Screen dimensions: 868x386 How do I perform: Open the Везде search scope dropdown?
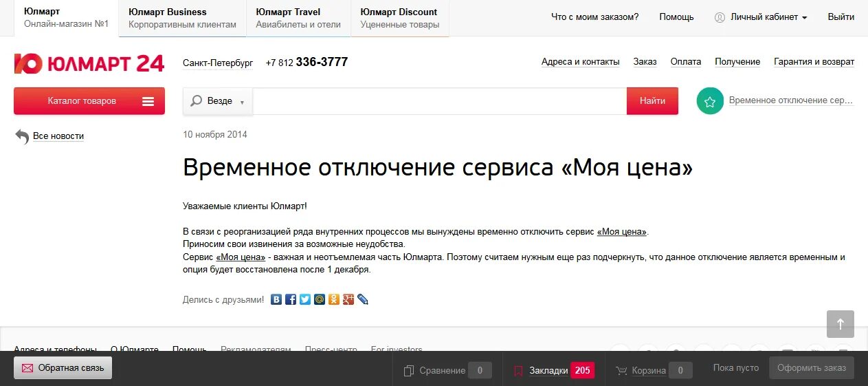click(218, 101)
